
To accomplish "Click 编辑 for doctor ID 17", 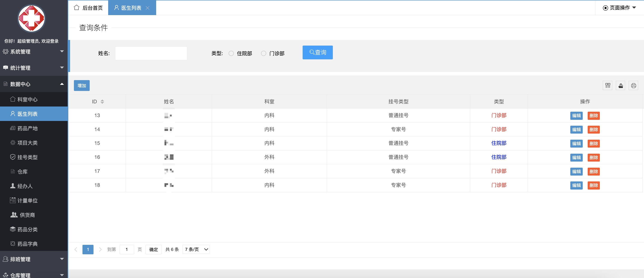I will [x=576, y=171].
